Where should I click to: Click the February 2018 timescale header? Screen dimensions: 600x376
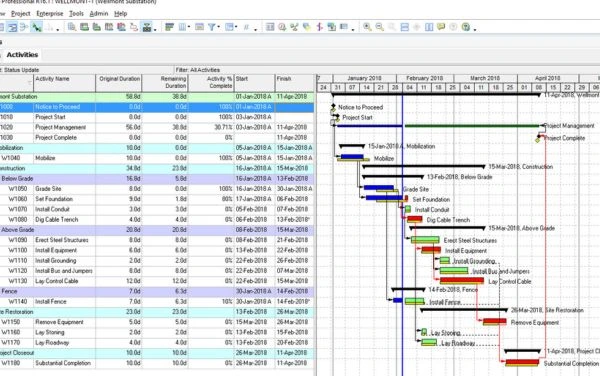pos(425,78)
